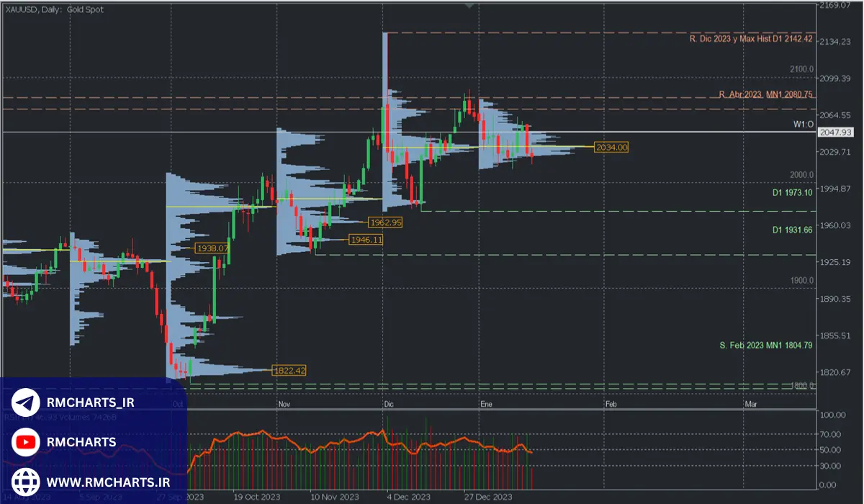864x504 pixels.
Task: Select the 1962.95 price label
Action: tap(386, 223)
